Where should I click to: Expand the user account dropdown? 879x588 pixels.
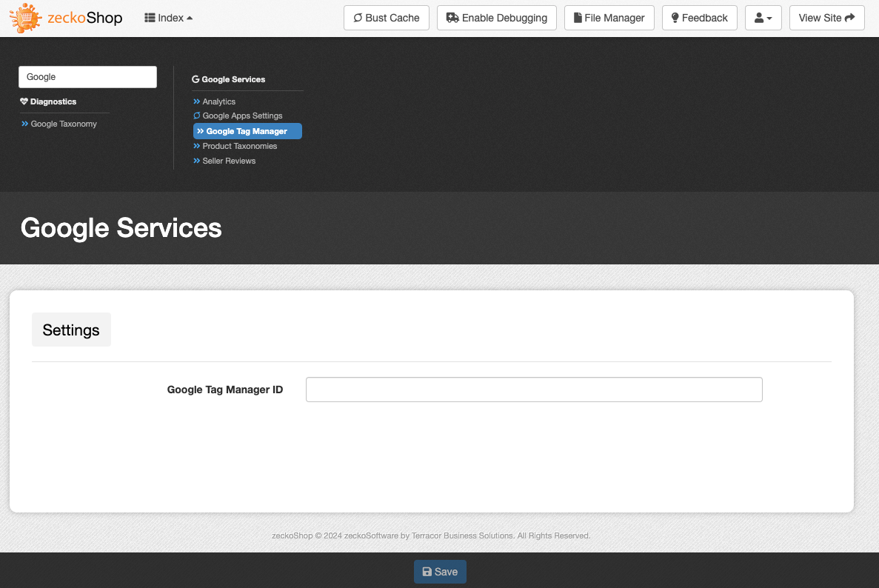click(x=763, y=18)
